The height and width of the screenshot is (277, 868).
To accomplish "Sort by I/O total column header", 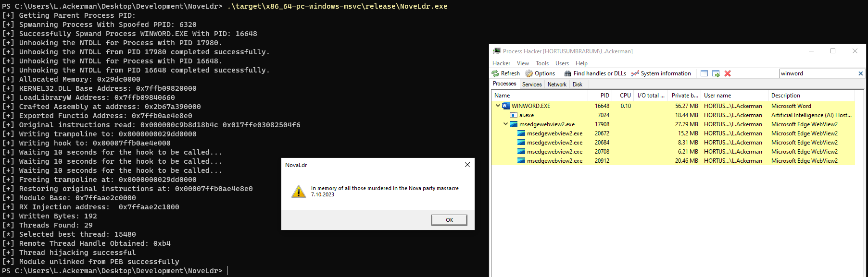I will pos(651,96).
